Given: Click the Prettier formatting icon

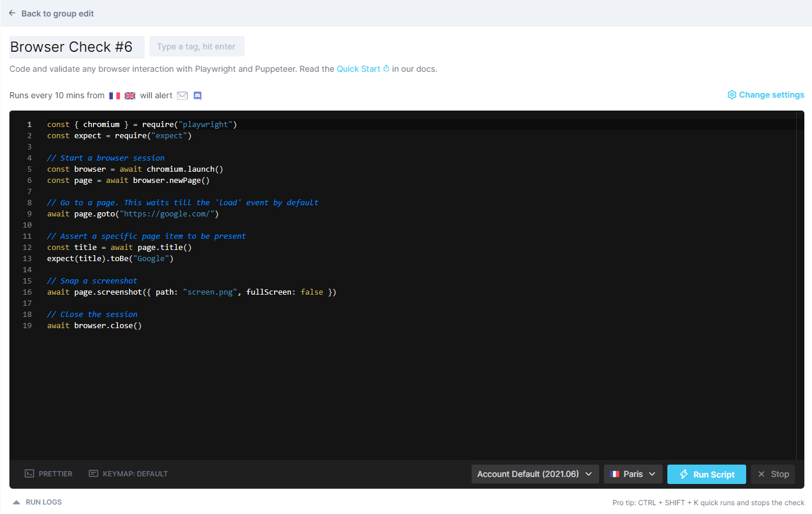Looking at the screenshot, I should pyautogui.click(x=28, y=473).
